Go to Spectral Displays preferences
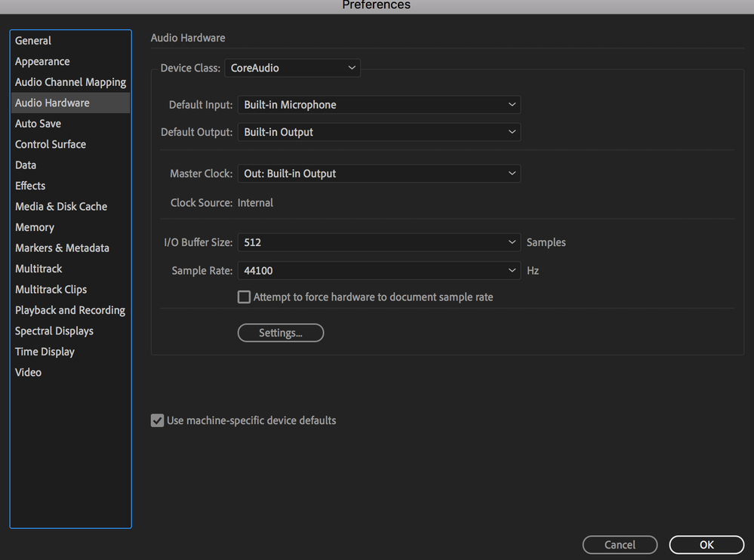The width and height of the screenshot is (754, 560). coord(54,331)
